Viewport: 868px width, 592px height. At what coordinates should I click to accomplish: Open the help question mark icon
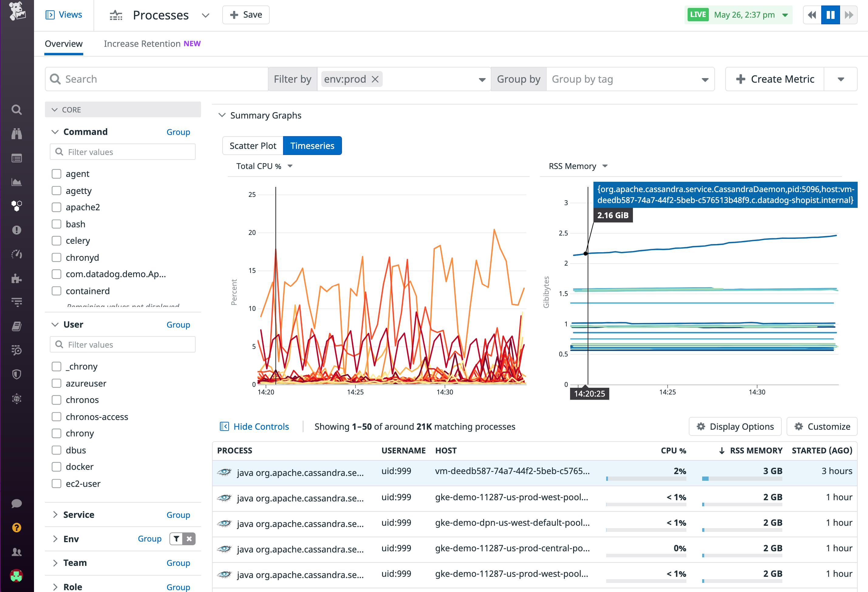click(16, 527)
